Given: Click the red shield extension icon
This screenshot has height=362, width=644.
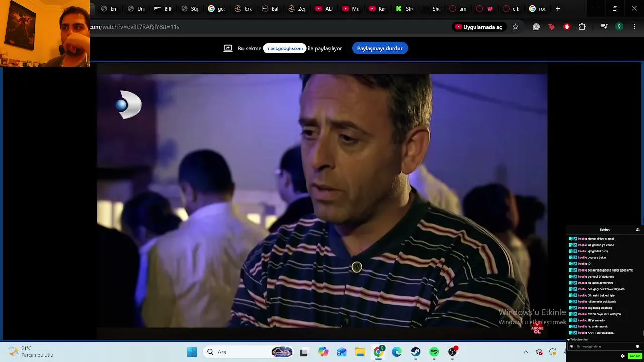Looking at the screenshot, I should point(567,27).
